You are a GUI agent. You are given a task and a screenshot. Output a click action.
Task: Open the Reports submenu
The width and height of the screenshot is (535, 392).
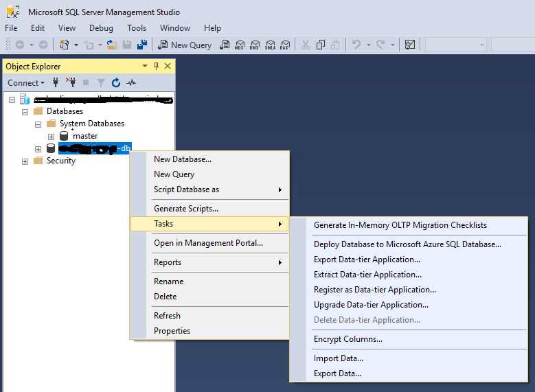pyautogui.click(x=209, y=262)
